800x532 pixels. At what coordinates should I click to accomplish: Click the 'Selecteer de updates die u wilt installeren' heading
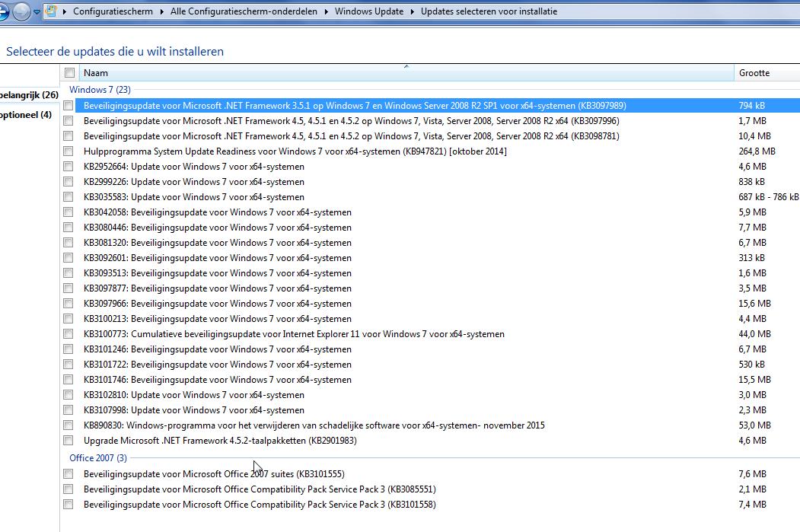pyautogui.click(x=115, y=52)
